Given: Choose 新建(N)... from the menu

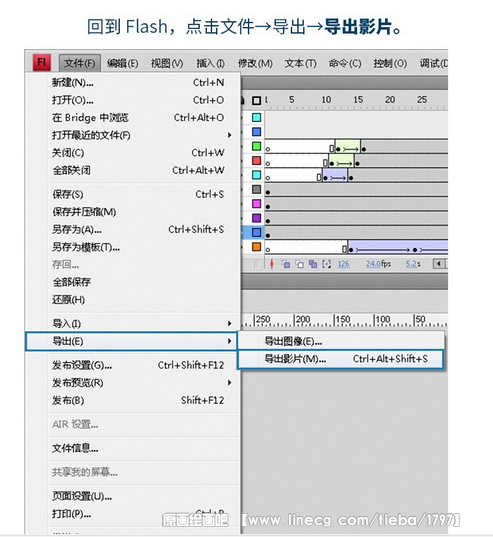Looking at the screenshot, I should [132, 83].
